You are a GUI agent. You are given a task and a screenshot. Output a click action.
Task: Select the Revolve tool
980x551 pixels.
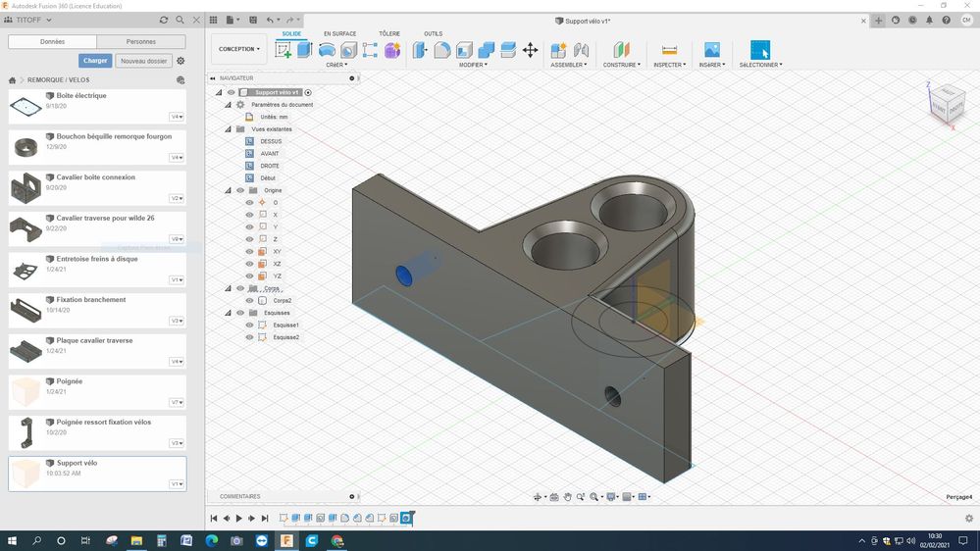coord(327,50)
